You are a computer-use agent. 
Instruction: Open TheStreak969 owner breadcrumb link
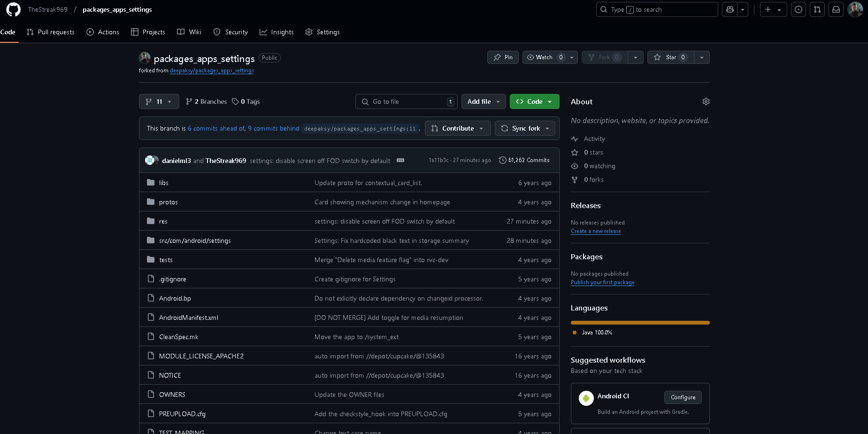point(48,9)
